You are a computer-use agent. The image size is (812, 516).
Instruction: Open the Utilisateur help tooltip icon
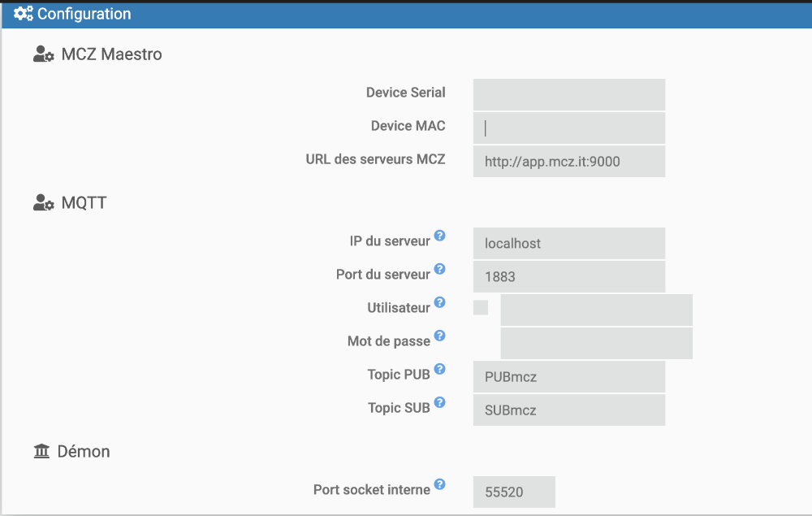point(439,302)
